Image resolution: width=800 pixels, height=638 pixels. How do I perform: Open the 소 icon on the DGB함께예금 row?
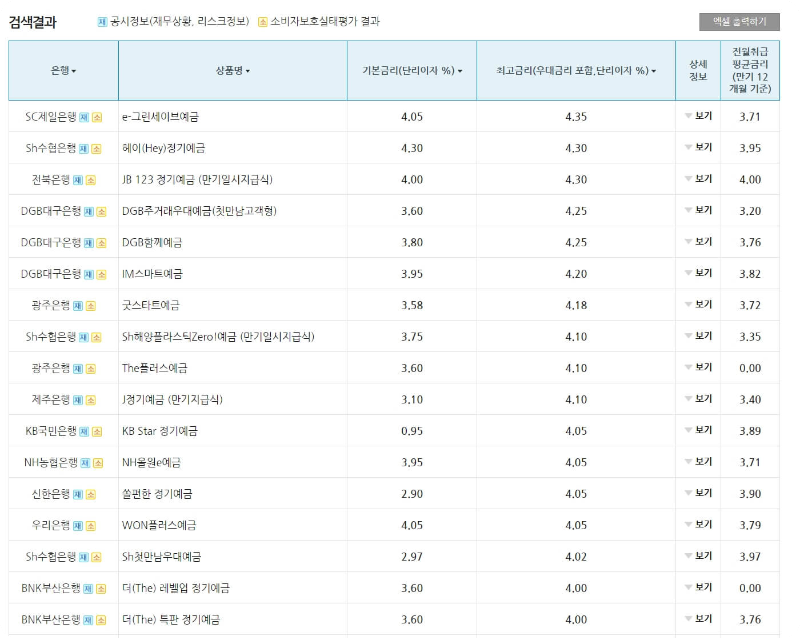coord(102,243)
